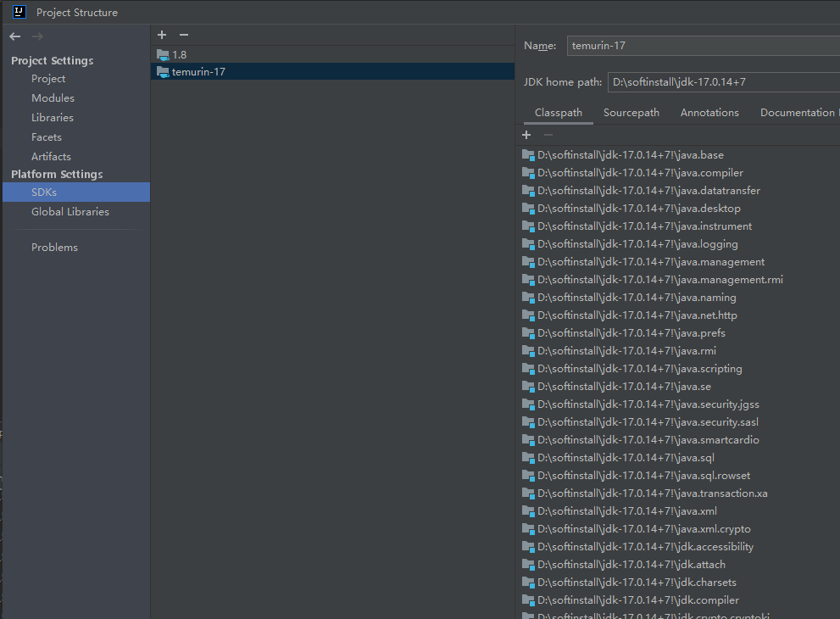This screenshot has width=840, height=619.
Task: Click folder icon beside java.compiler entry
Action: point(528,173)
